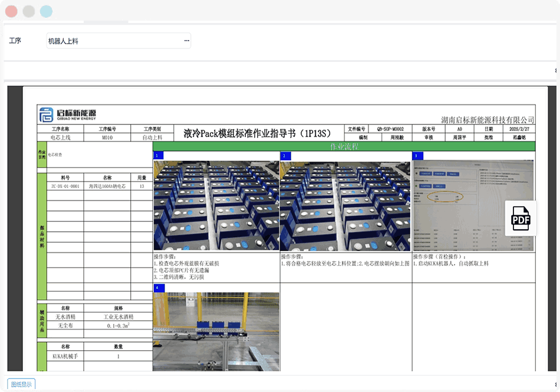Image resolution: width=560 pixels, height=392 pixels.
Task: Click the ellipsis button in 工序 field
Action: 186,41
